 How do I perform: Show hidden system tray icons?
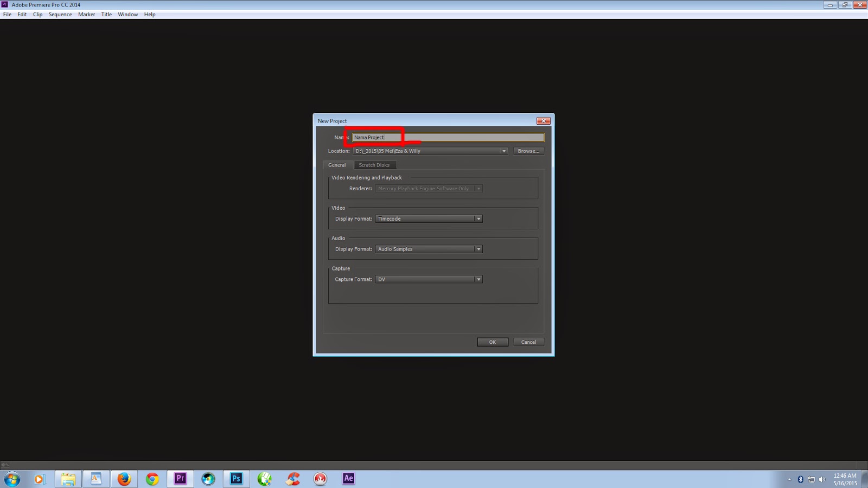pyautogui.click(x=789, y=479)
